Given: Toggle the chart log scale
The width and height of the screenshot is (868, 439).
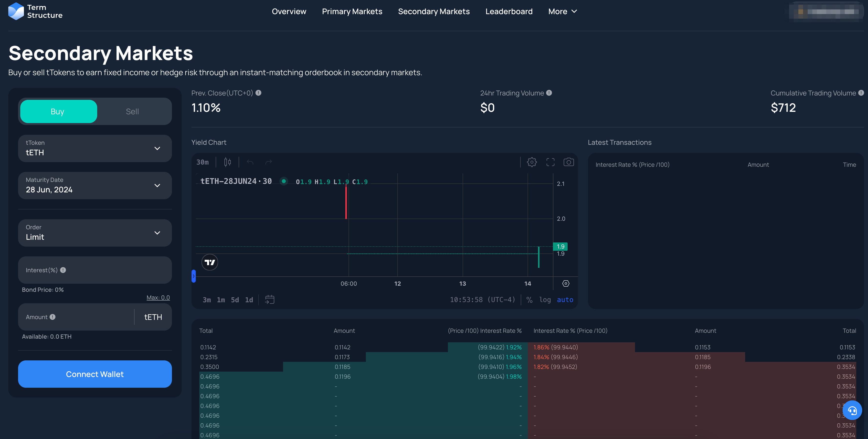Looking at the screenshot, I should click(x=545, y=300).
